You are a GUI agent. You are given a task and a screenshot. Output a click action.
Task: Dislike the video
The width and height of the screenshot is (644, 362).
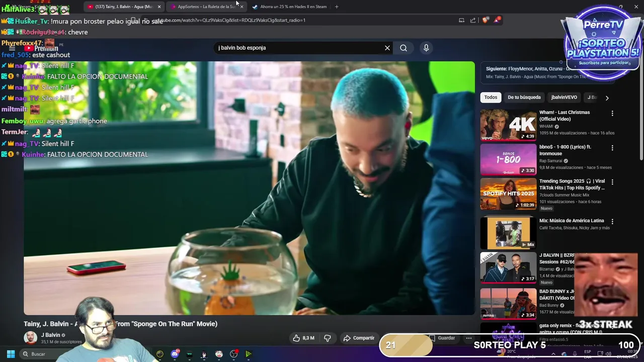328,338
